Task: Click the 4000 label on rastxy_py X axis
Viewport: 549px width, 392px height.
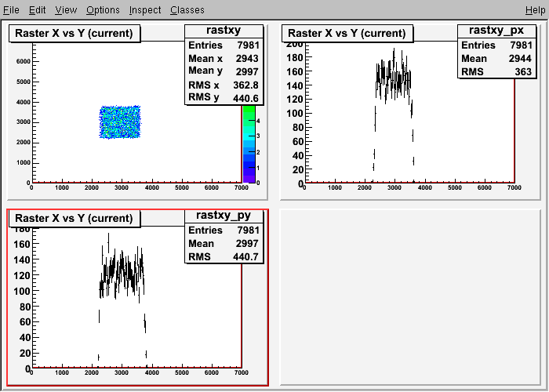Action: [x=151, y=372]
